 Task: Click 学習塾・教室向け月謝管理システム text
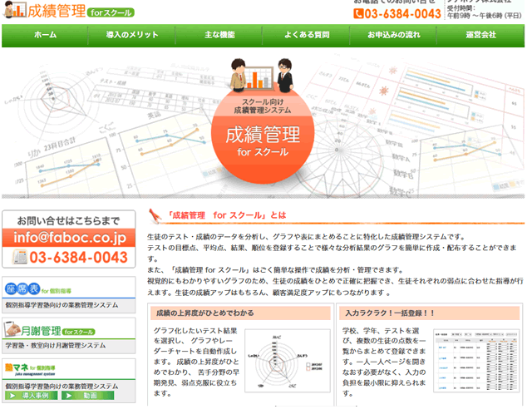coord(56,346)
